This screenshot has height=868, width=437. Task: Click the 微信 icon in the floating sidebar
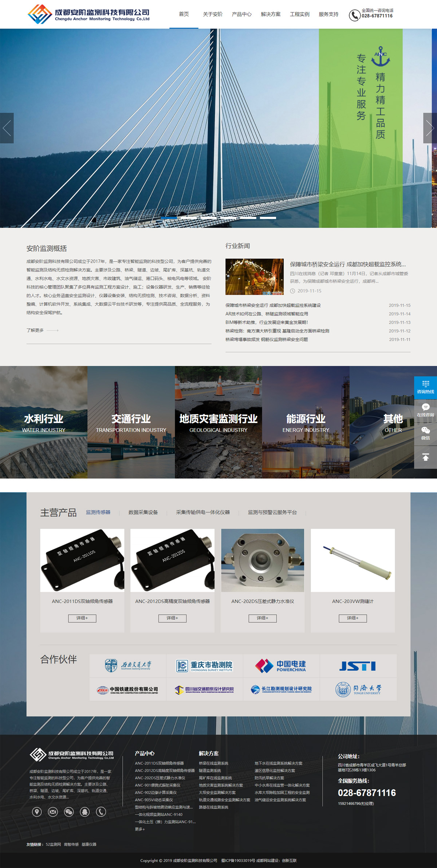tap(425, 433)
